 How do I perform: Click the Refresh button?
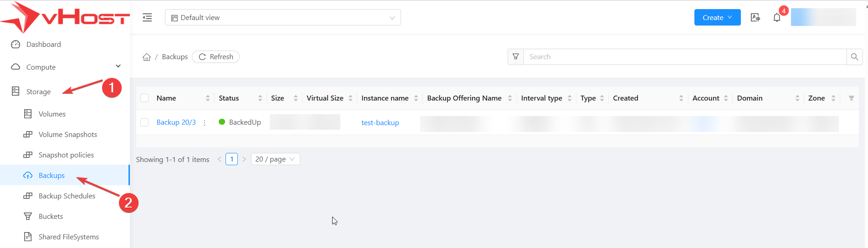coord(216,57)
